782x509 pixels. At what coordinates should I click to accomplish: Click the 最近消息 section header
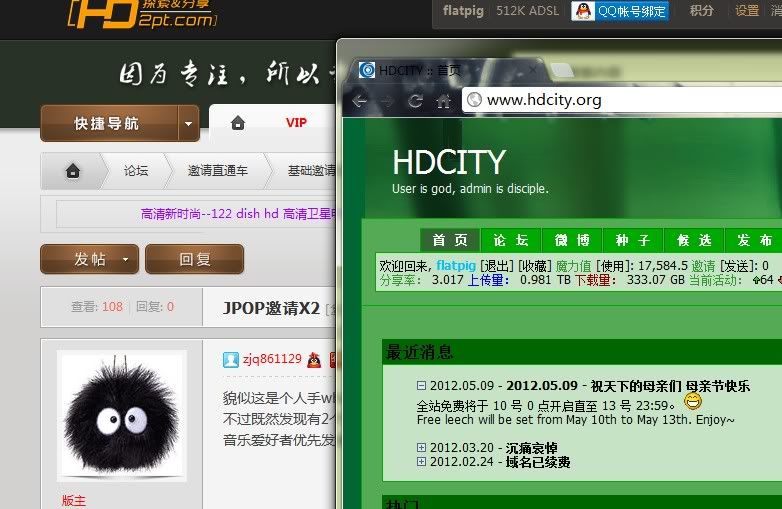pyautogui.click(x=419, y=352)
